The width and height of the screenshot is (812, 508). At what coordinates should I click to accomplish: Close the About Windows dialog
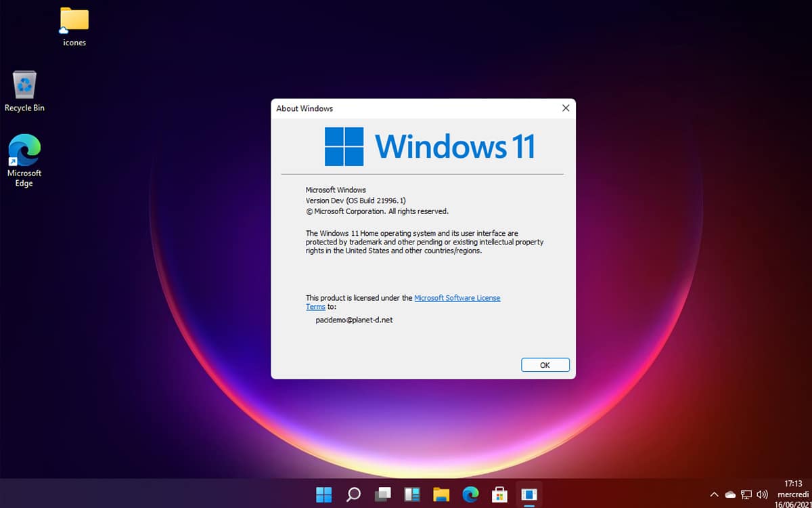pyautogui.click(x=565, y=108)
